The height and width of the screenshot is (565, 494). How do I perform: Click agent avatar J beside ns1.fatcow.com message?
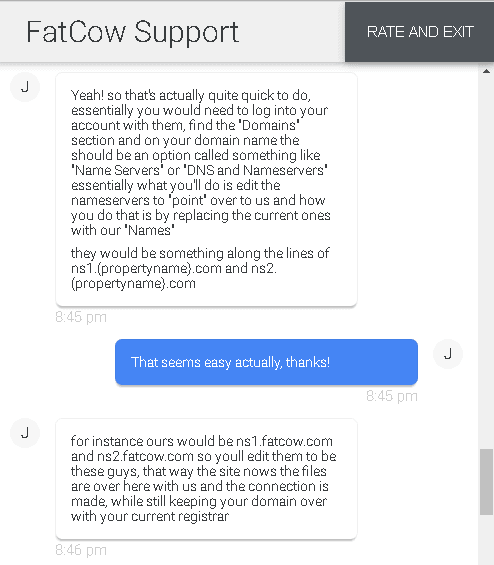pos(25,433)
